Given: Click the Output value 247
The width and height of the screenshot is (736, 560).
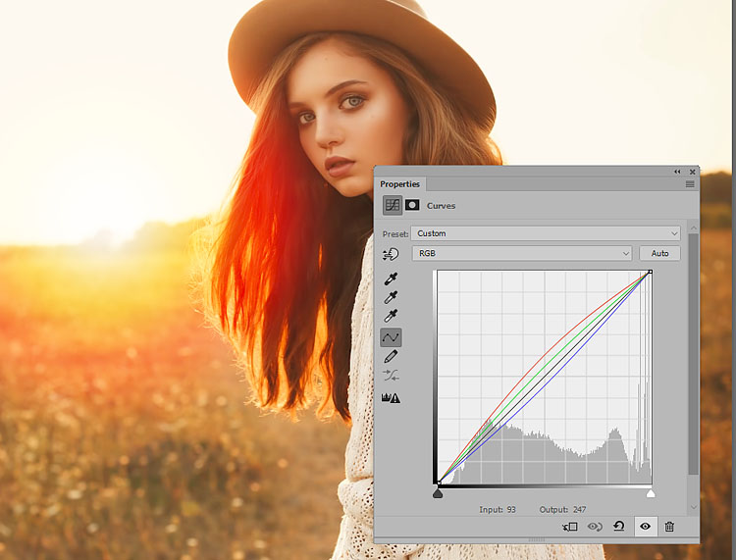Looking at the screenshot, I should click(x=579, y=509).
